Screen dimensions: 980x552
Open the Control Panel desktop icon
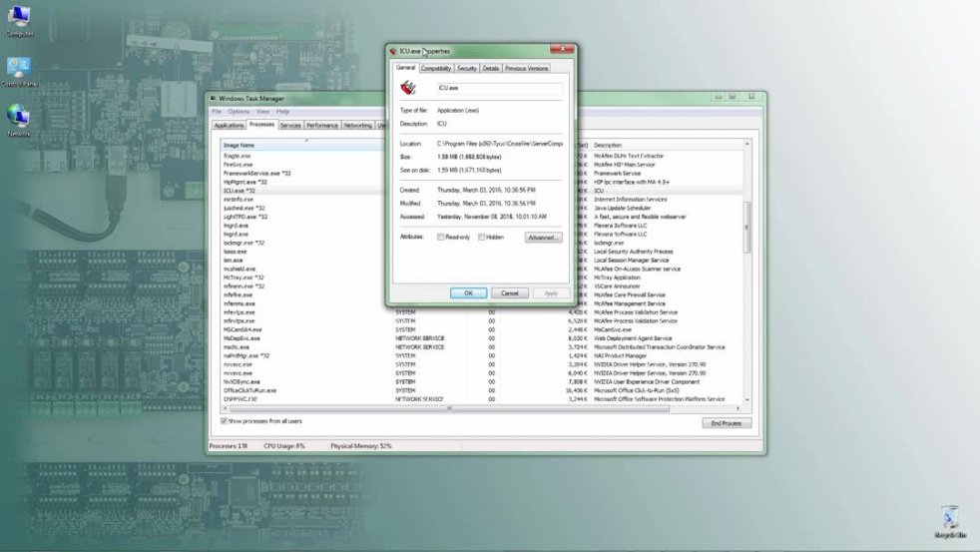[19, 72]
